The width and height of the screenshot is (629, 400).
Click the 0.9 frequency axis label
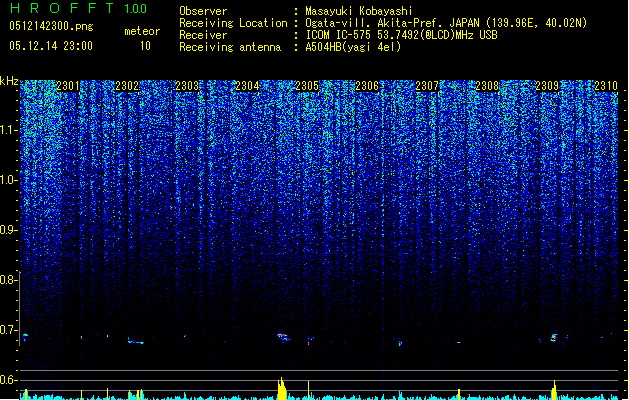8,230
